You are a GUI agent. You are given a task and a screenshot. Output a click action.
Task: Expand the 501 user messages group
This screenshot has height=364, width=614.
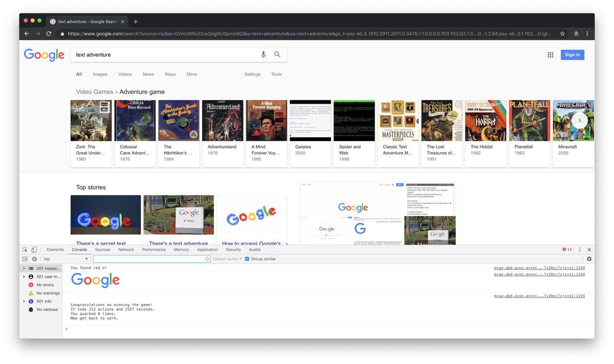pyautogui.click(x=24, y=277)
